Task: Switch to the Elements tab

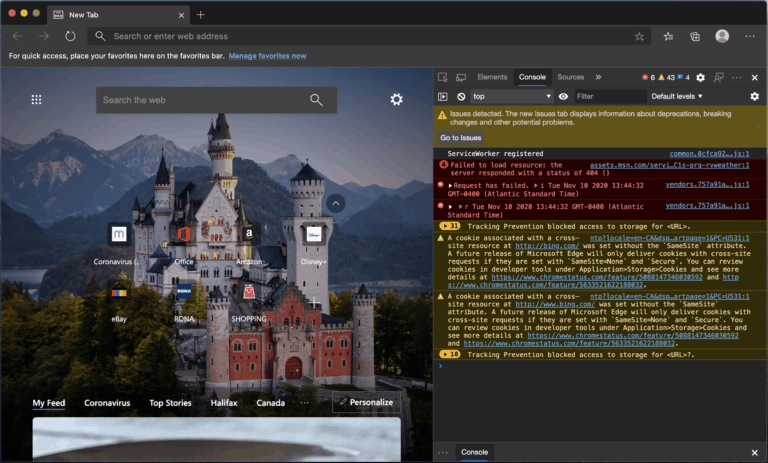Action: point(492,77)
